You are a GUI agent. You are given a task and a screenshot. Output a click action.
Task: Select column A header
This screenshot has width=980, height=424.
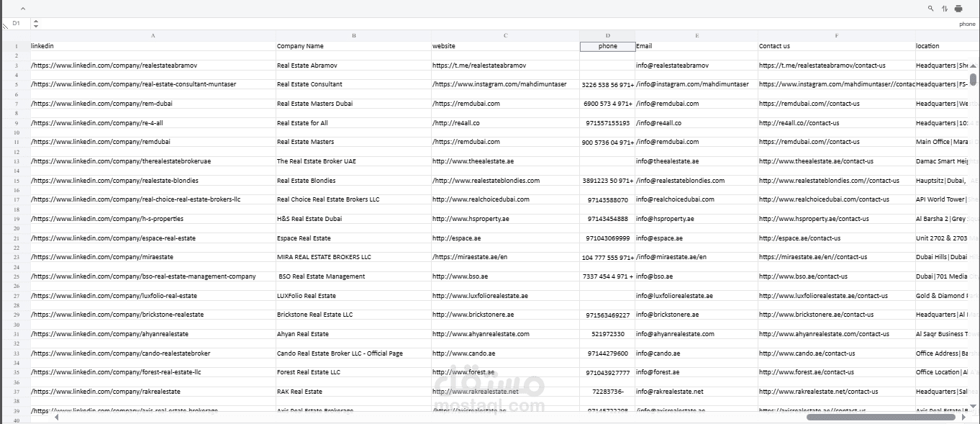(153, 35)
